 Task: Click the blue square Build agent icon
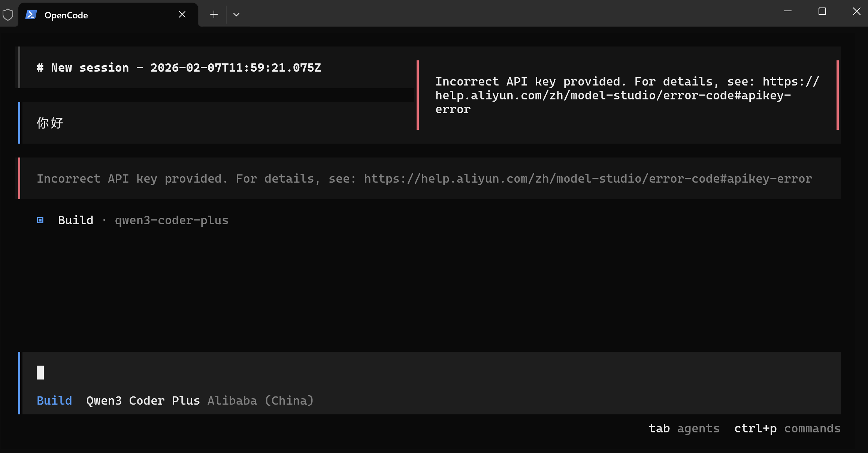pyautogui.click(x=40, y=220)
